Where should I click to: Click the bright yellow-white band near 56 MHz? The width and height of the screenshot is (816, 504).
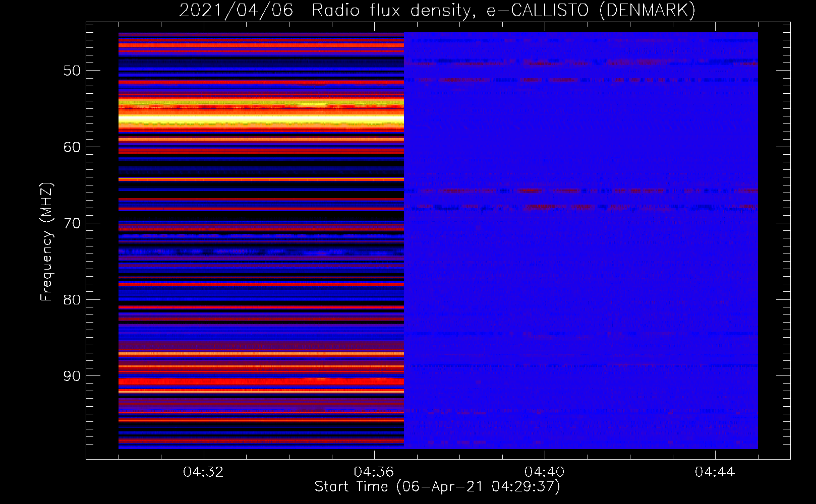click(261, 119)
